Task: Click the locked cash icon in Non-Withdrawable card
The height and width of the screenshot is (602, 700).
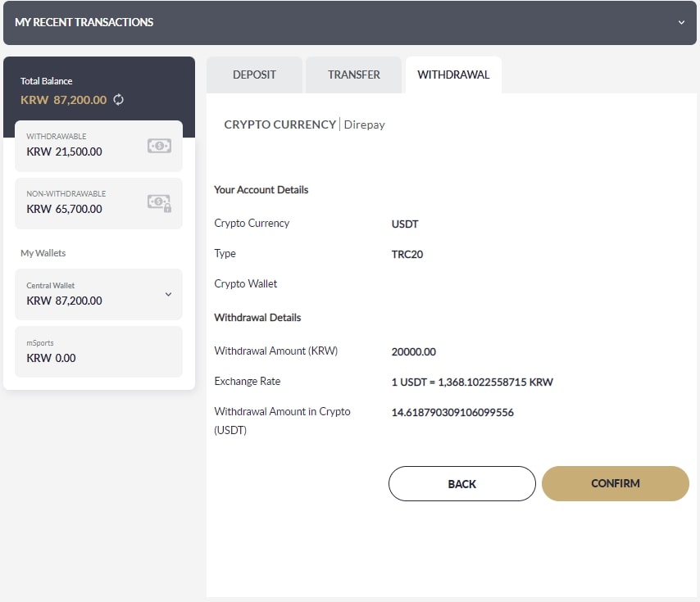Action: [x=159, y=203]
